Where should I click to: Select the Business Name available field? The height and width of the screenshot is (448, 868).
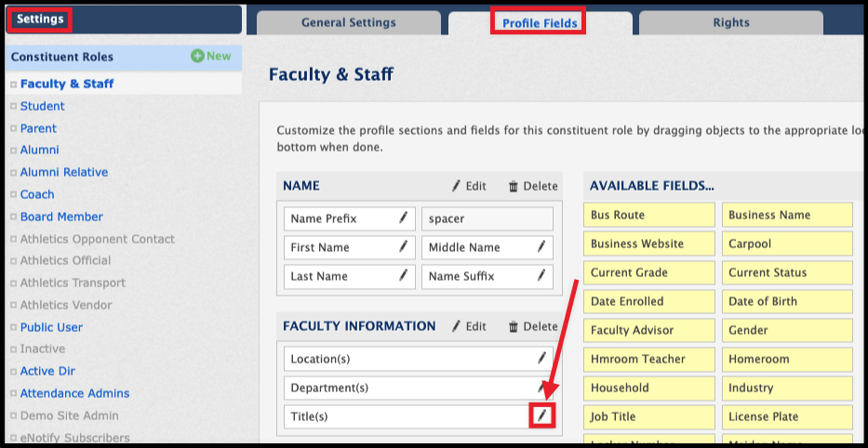787,215
